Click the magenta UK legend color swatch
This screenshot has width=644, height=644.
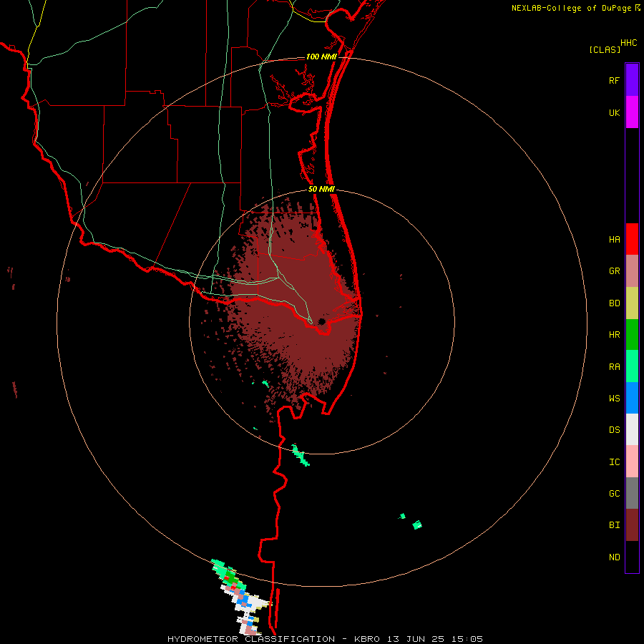click(x=632, y=112)
